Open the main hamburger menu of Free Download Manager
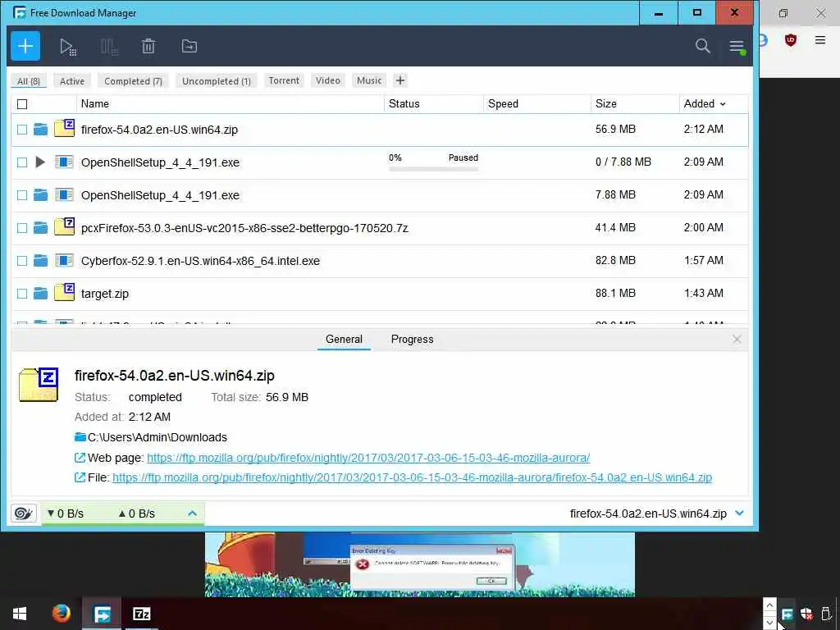Viewport: 840px width, 630px height. point(737,47)
